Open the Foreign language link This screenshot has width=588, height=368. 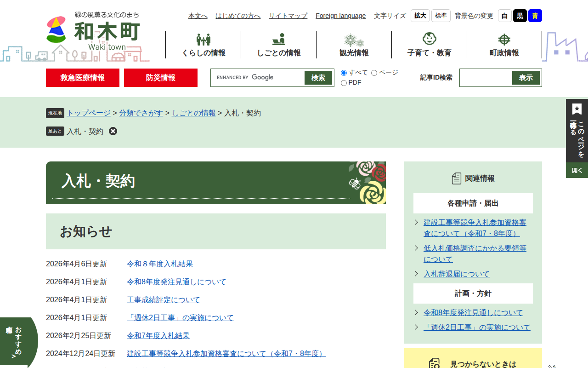[x=341, y=16]
